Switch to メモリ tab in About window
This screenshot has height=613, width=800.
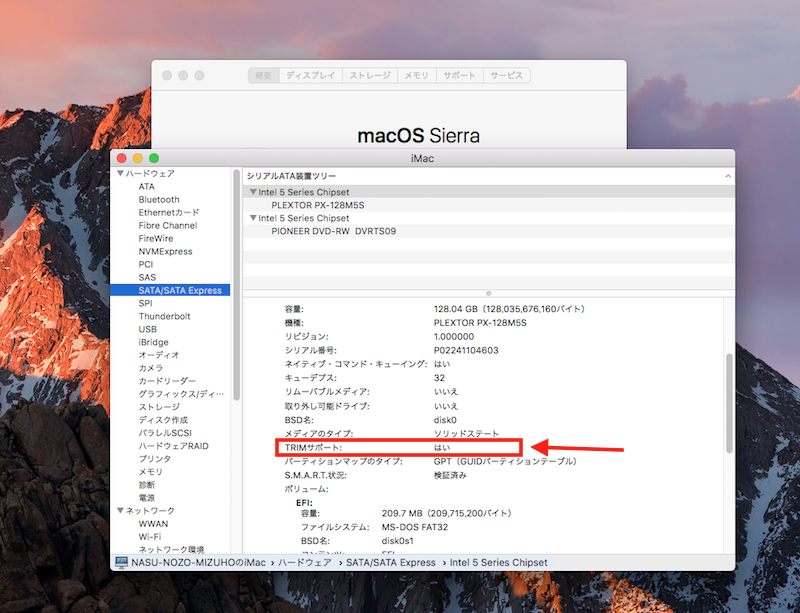tap(416, 76)
